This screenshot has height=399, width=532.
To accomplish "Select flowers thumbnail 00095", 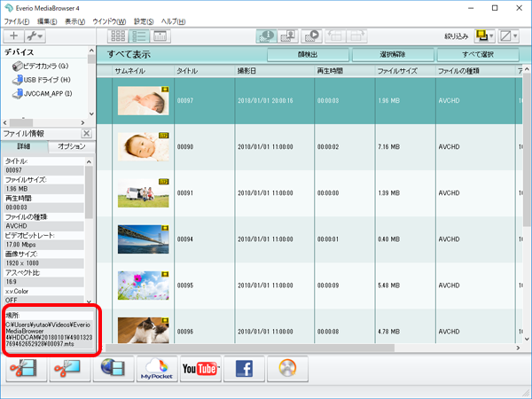I will click(x=143, y=285).
